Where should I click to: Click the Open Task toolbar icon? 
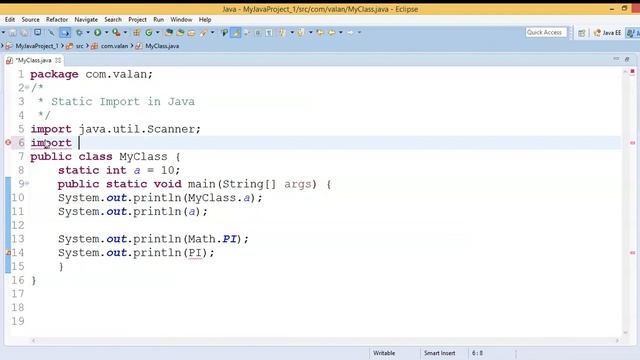pyautogui.click(x=180, y=33)
